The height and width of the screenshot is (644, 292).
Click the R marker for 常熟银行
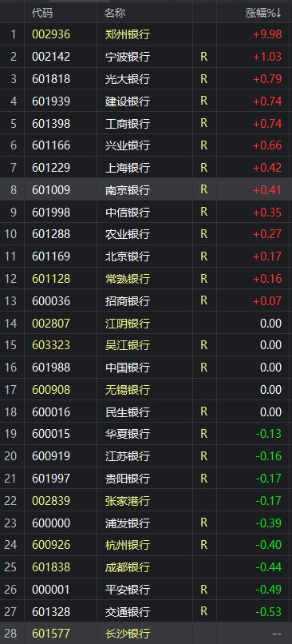[203, 279]
